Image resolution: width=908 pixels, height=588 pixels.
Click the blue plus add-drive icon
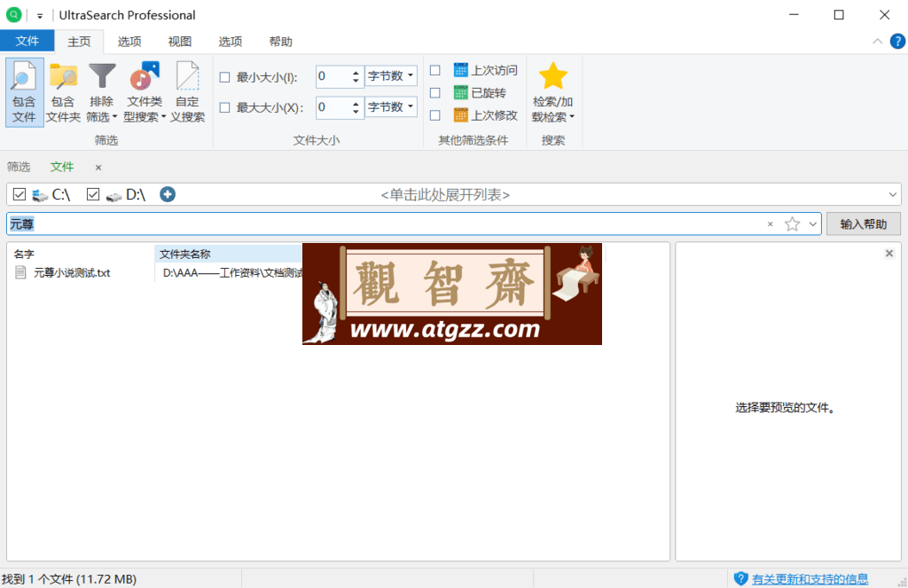pyautogui.click(x=168, y=194)
